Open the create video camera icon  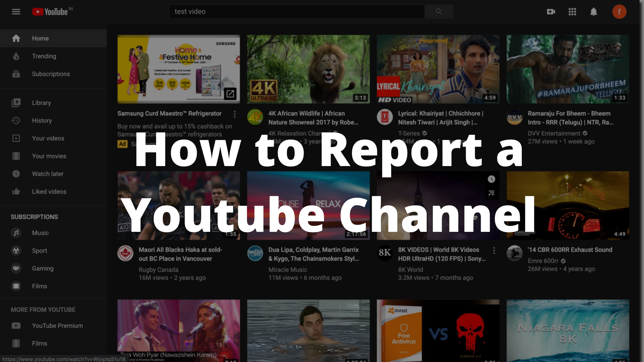pos(551,12)
